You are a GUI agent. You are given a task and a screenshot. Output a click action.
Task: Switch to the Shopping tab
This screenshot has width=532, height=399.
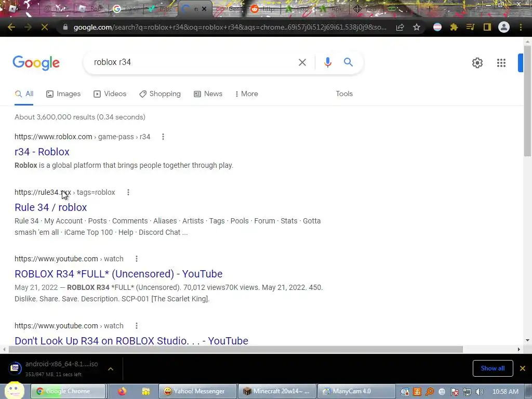coord(160,94)
